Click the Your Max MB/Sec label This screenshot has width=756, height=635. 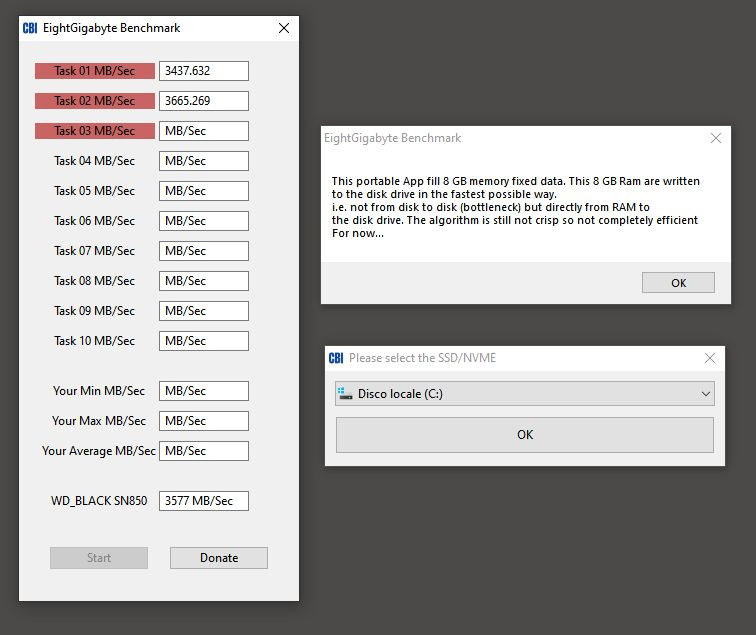(99, 421)
